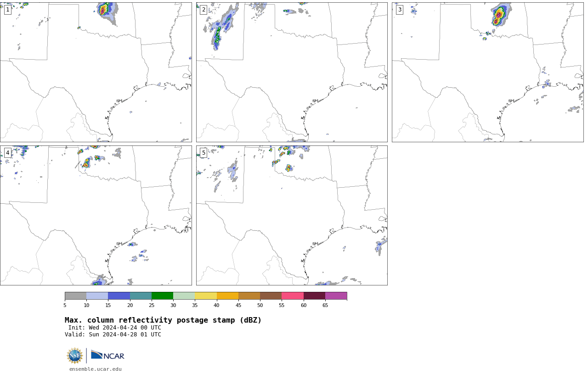Click the NCAR logo
Viewport: 588px width, 374px height.
[x=107, y=356]
